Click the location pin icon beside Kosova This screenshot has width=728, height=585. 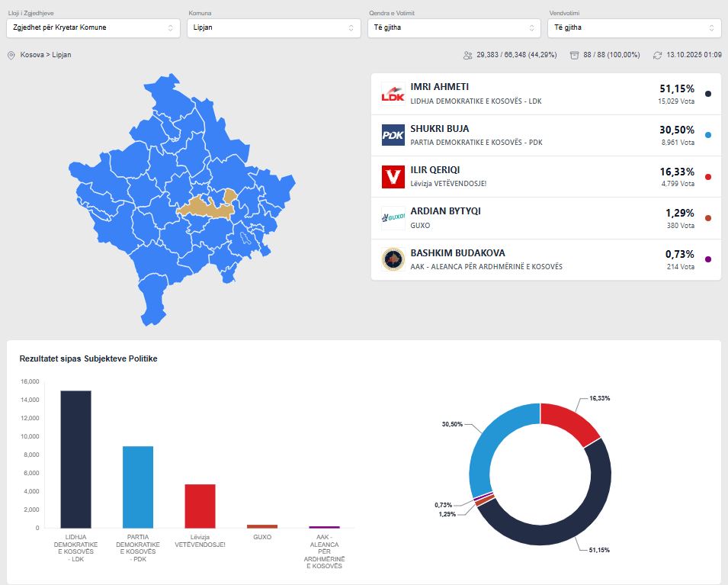(11, 56)
